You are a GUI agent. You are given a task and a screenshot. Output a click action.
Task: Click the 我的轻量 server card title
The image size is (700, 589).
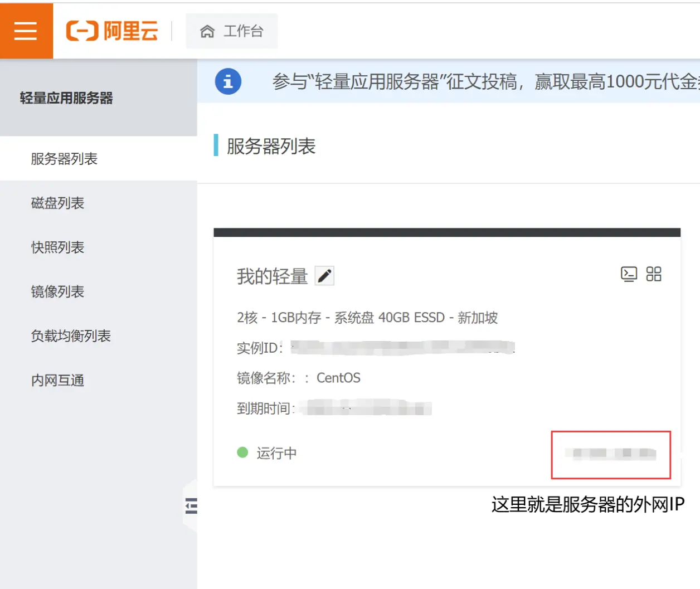[x=272, y=276]
